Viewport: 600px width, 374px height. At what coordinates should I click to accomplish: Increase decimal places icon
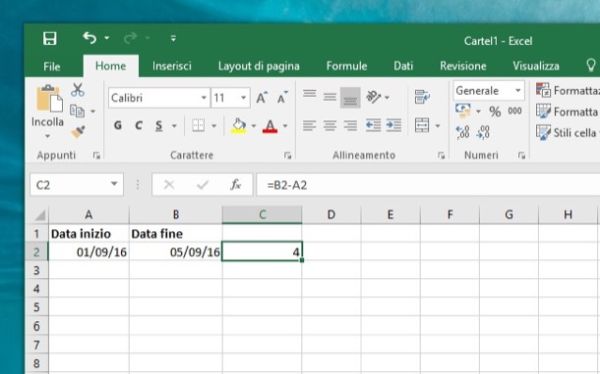[x=463, y=132]
